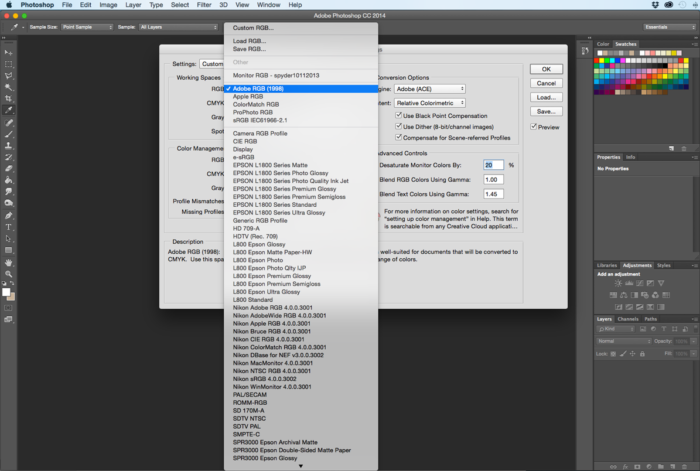The width and height of the screenshot is (700, 471).
Task: Disable the Preview checkbox
Action: point(535,127)
